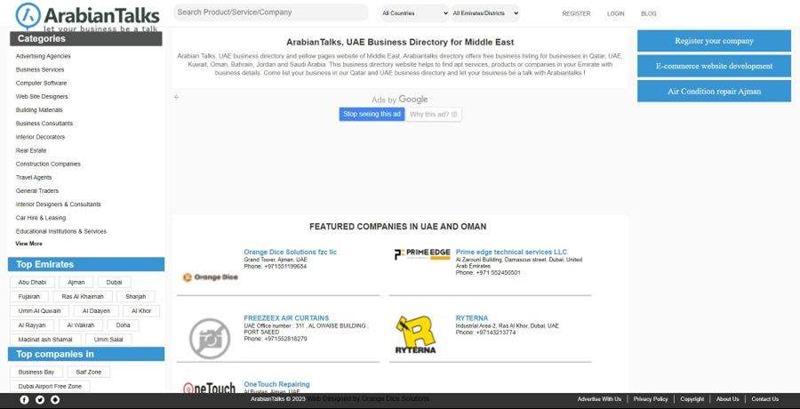This screenshot has width=800, height=409.
Task: Click the OneTouch company logo
Action: (209, 389)
